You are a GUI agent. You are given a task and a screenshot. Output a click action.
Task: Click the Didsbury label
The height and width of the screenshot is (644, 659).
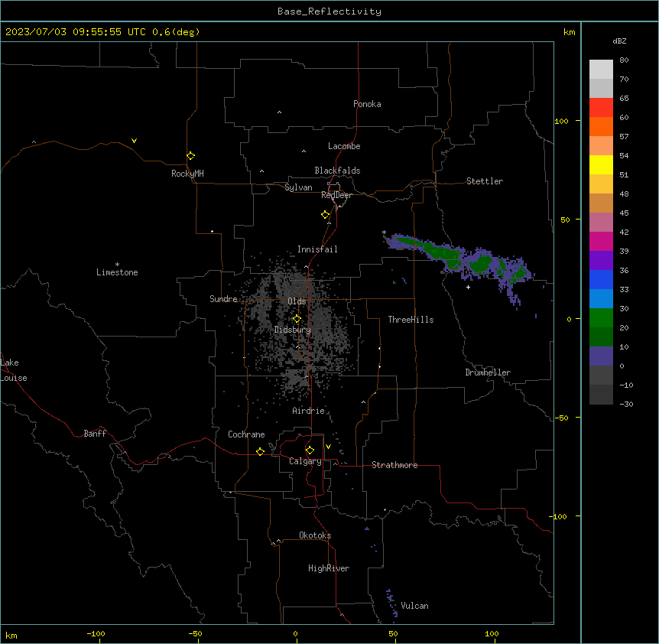(x=293, y=330)
